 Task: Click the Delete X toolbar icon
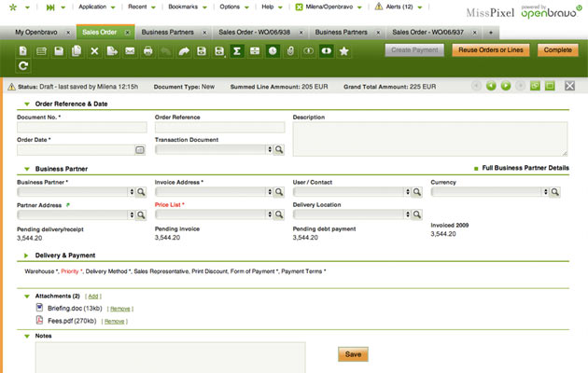pos(94,51)
